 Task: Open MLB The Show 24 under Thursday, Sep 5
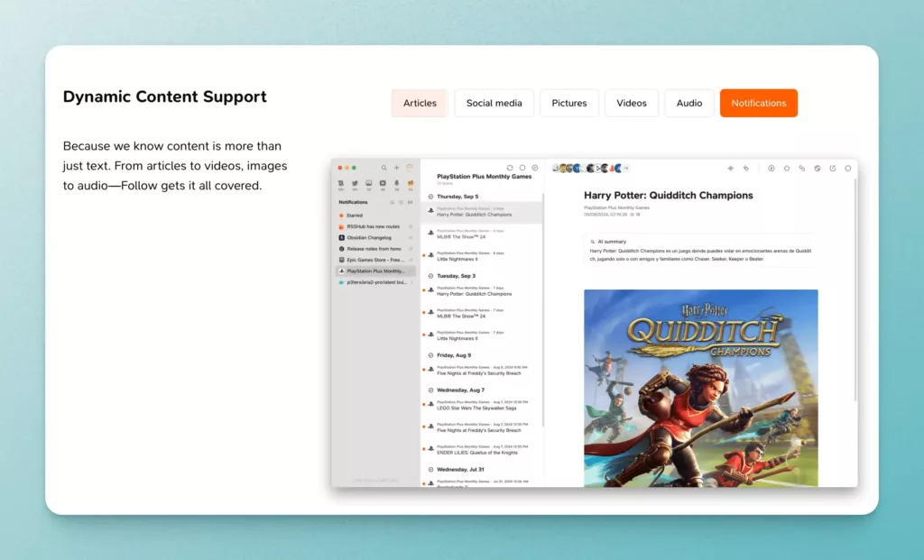click(482, 234)
